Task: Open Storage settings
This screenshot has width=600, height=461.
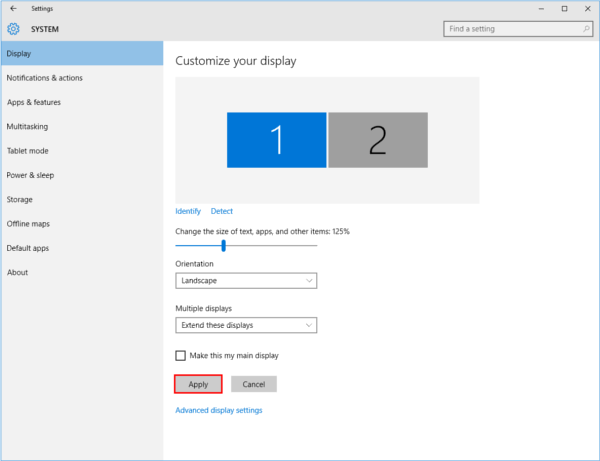Action: (x=82, y=199)
